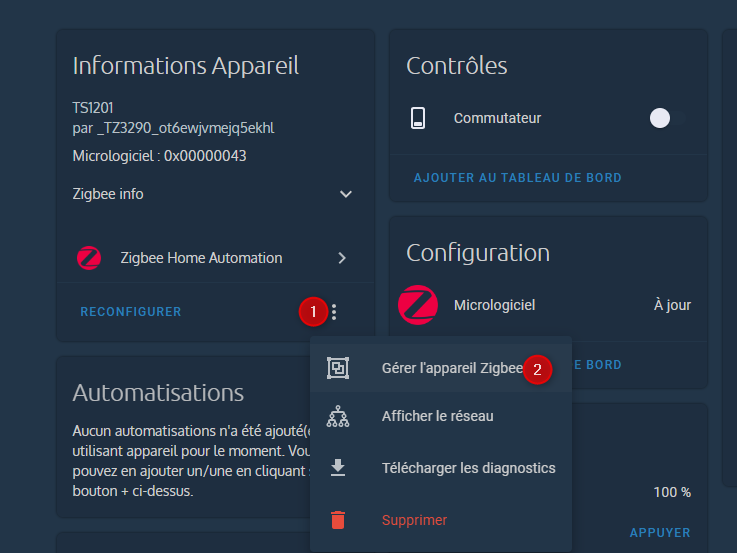This screenshot has width=737, height=553.
Task: Click AJOUTER AU TABLEAU DE BORD under Contrôles
Action: [517, 178]
